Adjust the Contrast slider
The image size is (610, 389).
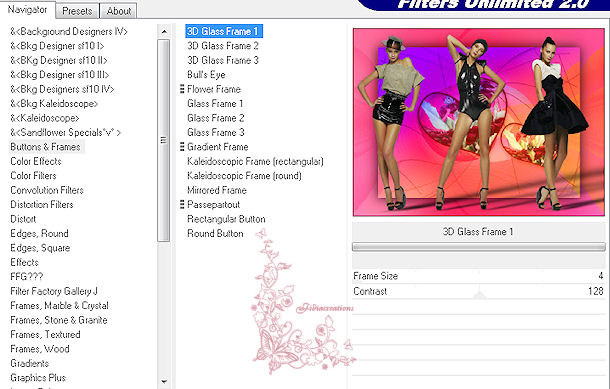479,291
